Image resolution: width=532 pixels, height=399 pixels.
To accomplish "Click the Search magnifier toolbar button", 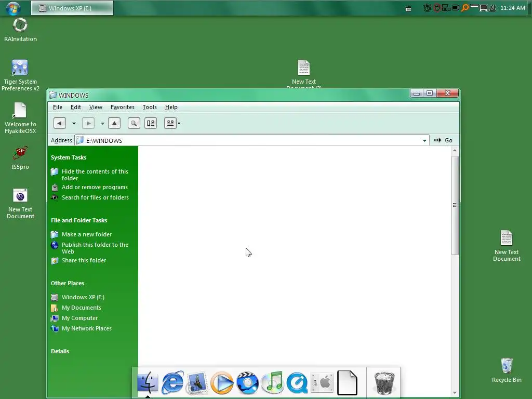I will (134, 123).
